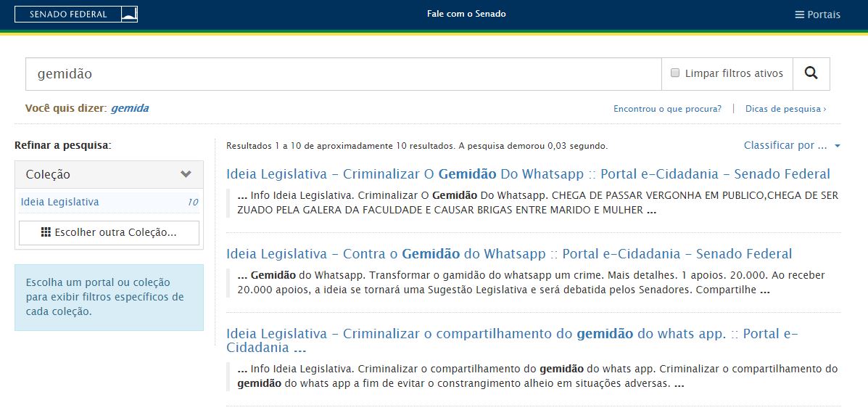Click the Refinar a pesquisa heading
Screen dimensions: 868x413
point(62,146)
